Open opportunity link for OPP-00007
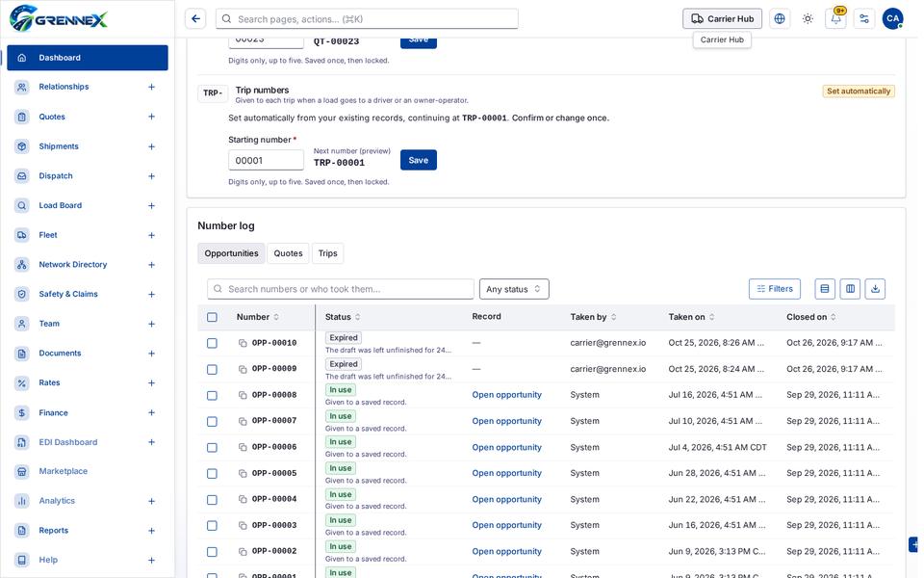Screen dimensions: 924x578 click(x=507, y=421)
